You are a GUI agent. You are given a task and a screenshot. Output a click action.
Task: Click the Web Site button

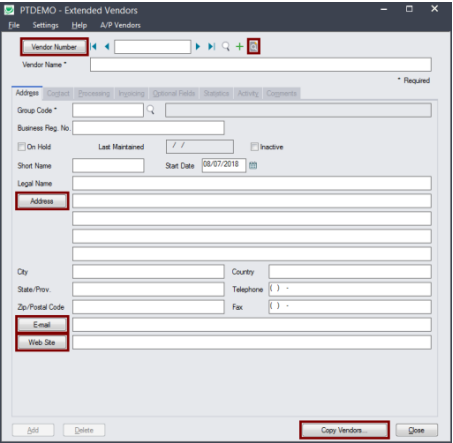(x=42, y=342)
